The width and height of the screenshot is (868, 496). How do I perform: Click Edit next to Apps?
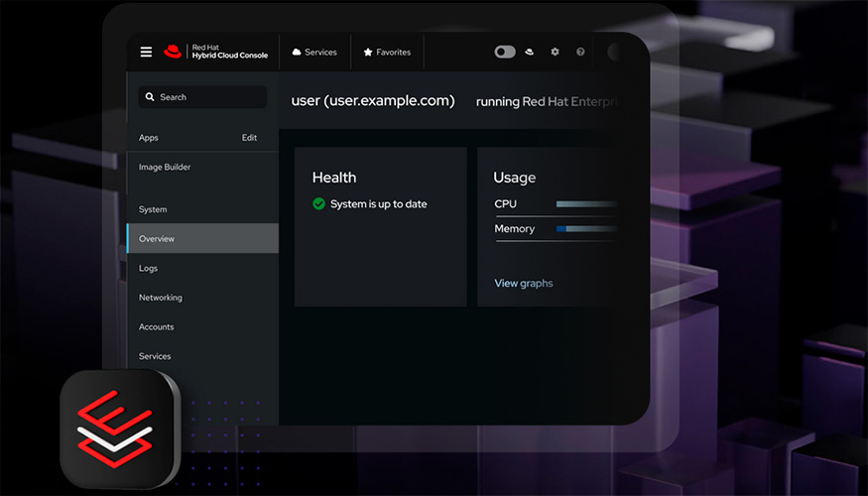coord(249,138)
